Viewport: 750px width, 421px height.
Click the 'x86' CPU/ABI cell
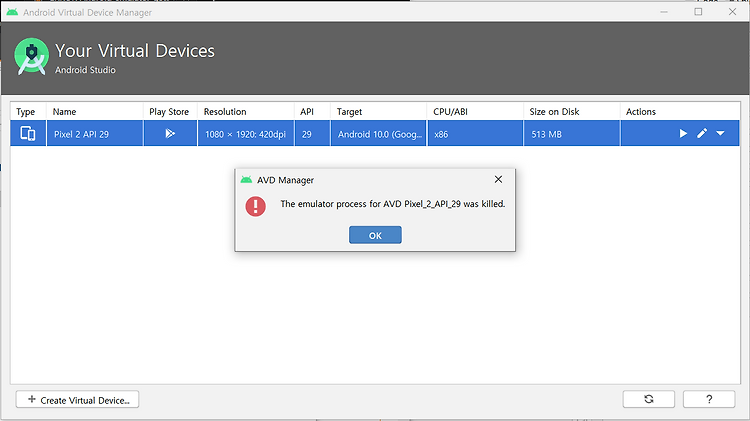click(475, 133)
